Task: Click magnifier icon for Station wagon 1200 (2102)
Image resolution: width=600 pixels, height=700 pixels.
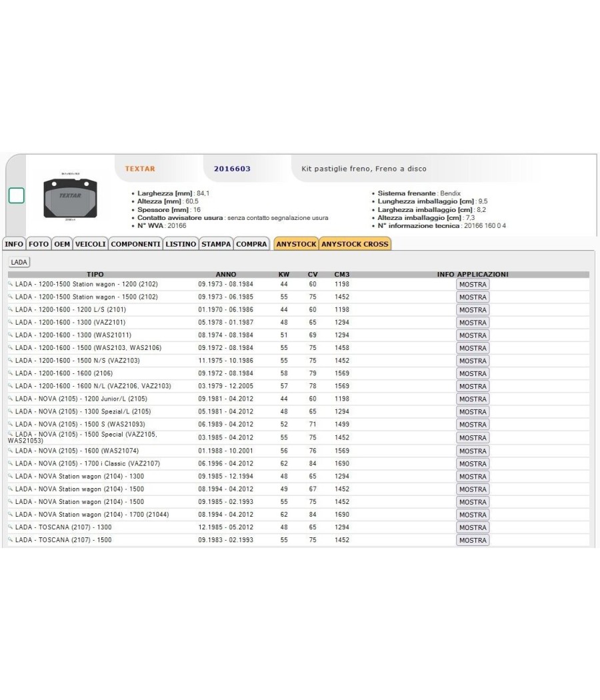Action: (x=11, y=284)
